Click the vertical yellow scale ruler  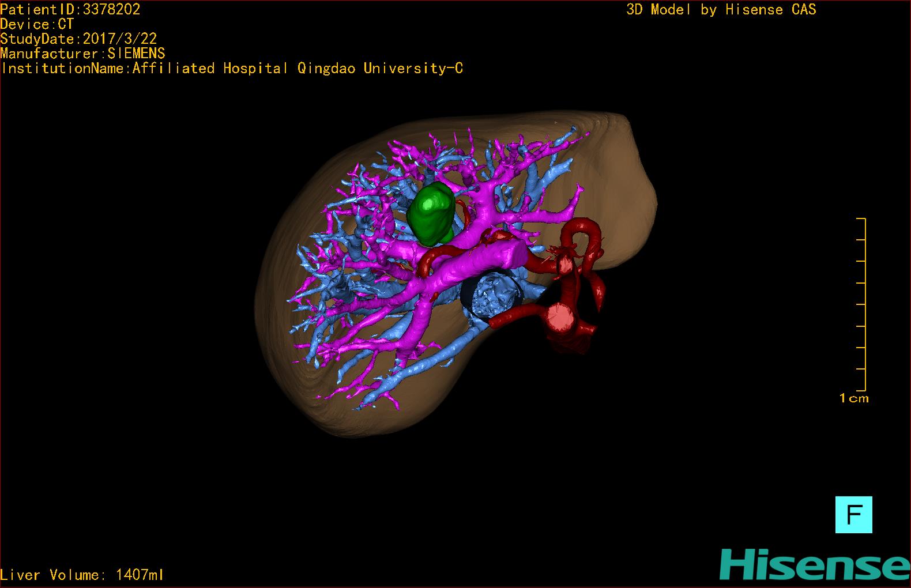pos(862,304)
